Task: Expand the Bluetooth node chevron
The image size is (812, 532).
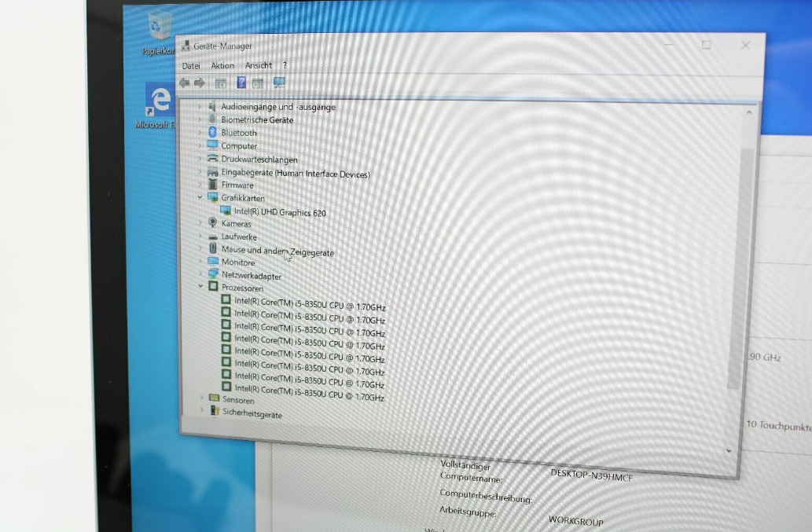Action: tap(200, 132)
